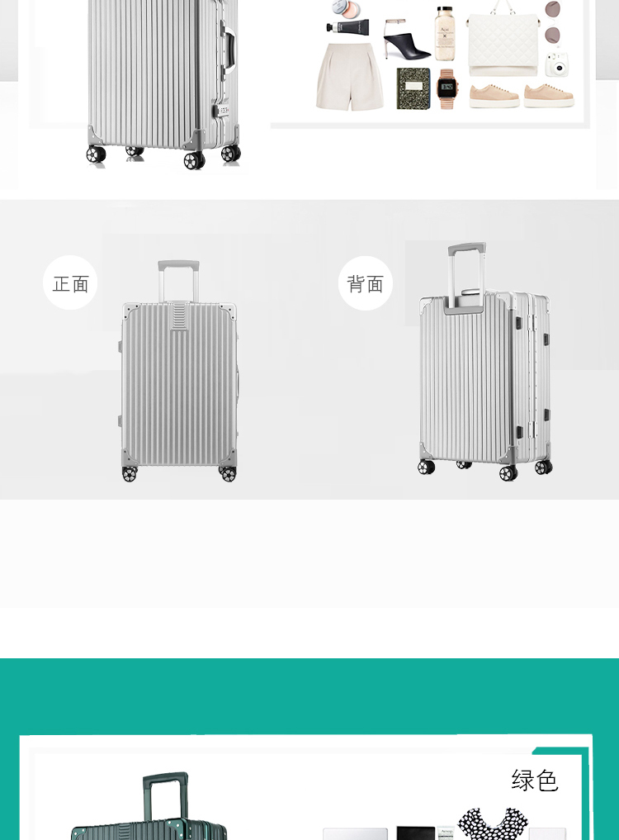The image size is (619, 840).
Task: Select the front-view silver suitcase image
Action: pyautogui.click(x=178, y=371)
